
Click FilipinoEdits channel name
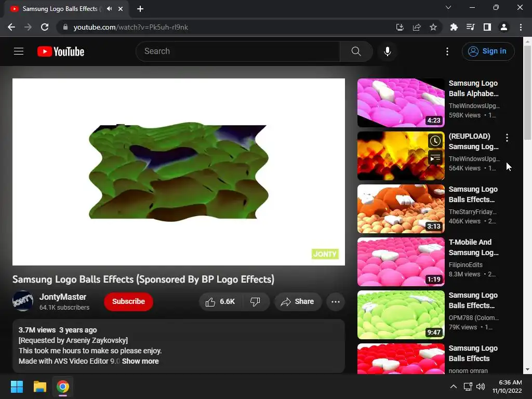(x=465, y=264)
